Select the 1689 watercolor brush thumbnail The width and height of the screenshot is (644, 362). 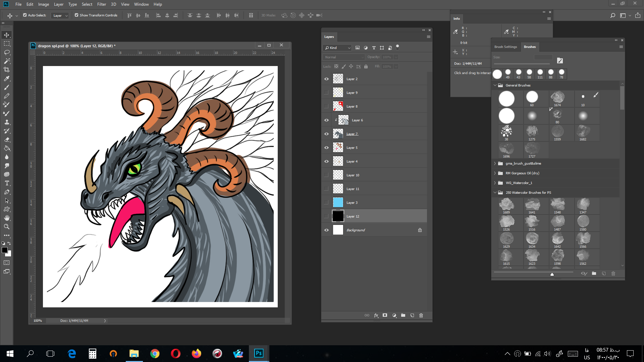(x=506, y=206)
